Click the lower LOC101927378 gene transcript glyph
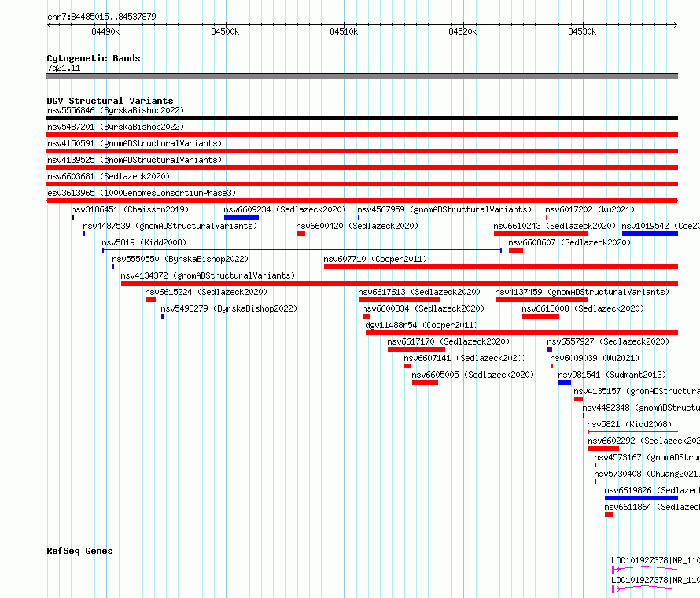The width and height of the screenshot is (700, 598). point(645,589)
